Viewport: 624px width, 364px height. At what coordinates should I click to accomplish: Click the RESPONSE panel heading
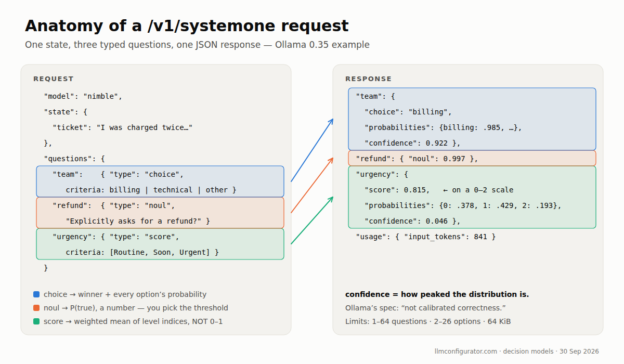[x=369, y=79]
